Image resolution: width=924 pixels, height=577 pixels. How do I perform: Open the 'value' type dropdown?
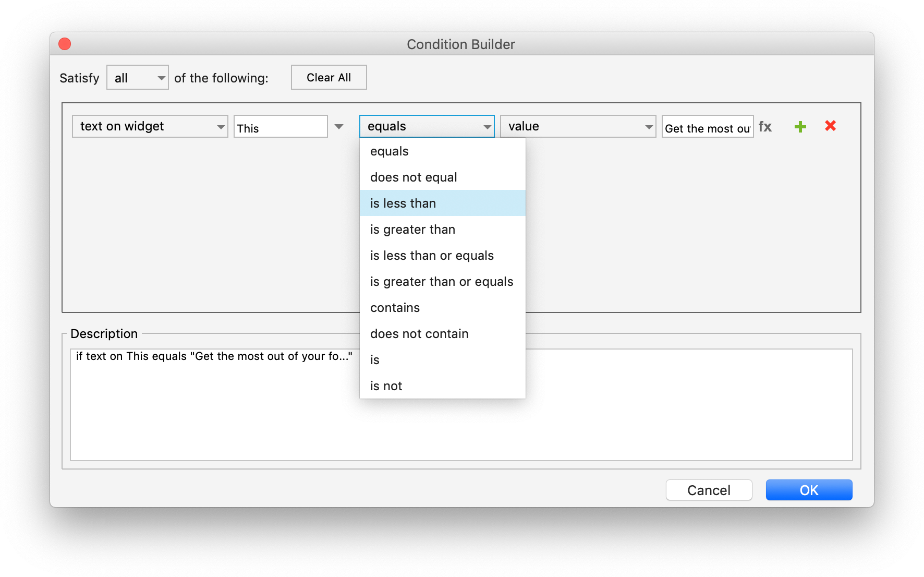click(578, 126)
